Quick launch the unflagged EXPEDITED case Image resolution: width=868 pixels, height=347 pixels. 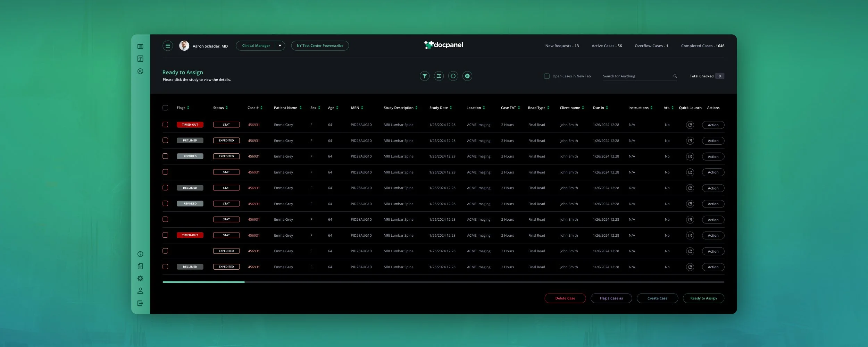coord(690,251)
